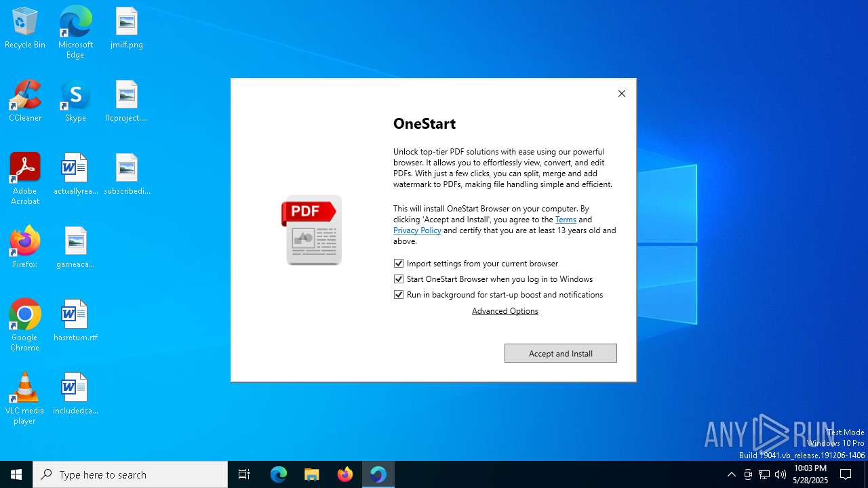Select the Microsoft Edge desktop shortcut

point(75,32)
